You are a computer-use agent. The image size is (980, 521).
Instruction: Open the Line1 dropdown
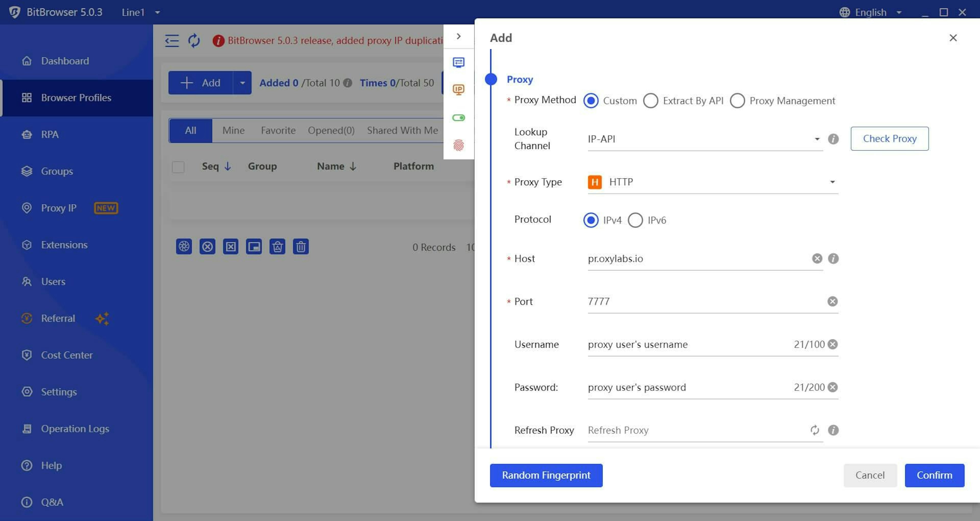click(x=141, y=12)
